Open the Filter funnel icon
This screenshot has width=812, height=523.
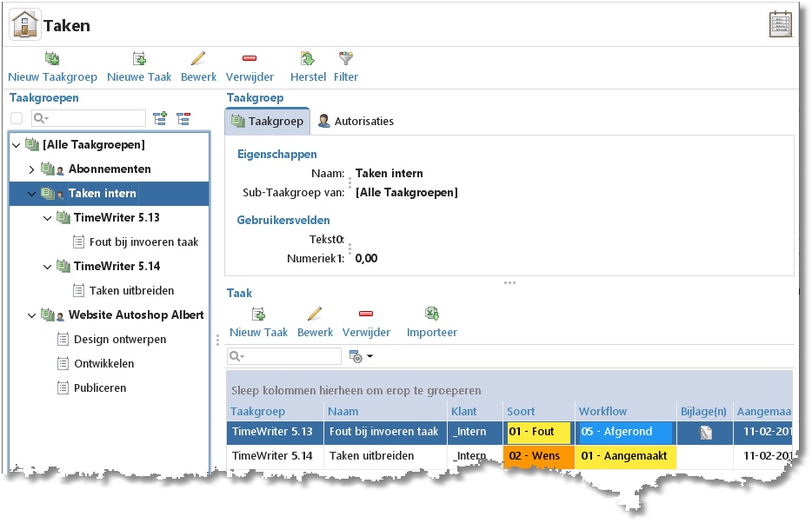click(x=345, y=58)
